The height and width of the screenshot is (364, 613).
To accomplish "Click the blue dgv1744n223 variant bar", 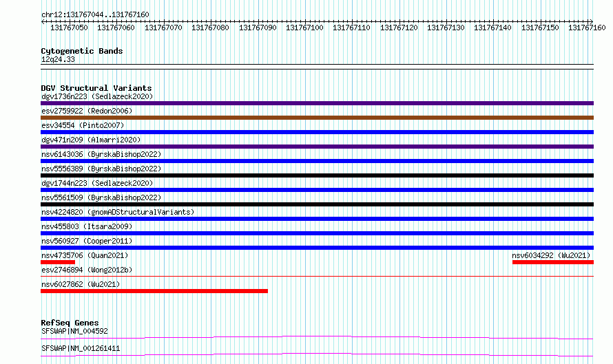I will [x=317, y=190].
